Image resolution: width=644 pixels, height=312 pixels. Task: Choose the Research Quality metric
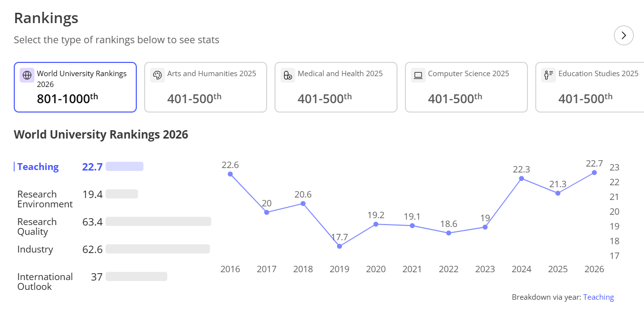click(37, 227)
